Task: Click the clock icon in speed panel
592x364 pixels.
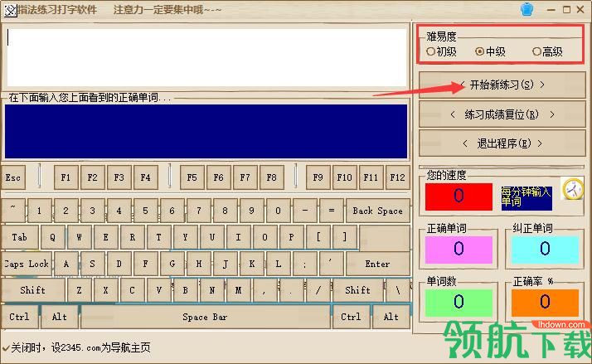Action: point(573,189)
